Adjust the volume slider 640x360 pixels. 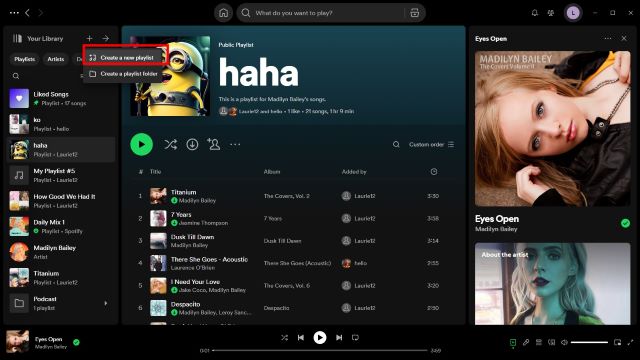click(589, 342)
